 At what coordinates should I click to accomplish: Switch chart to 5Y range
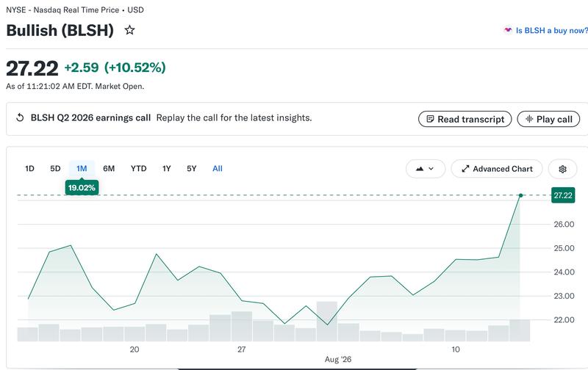tap(192, 169)
